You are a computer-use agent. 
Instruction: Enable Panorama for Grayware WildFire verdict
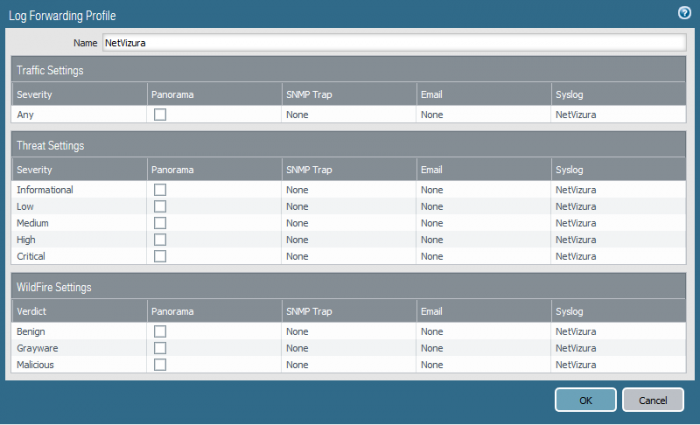tap(160, 348)
